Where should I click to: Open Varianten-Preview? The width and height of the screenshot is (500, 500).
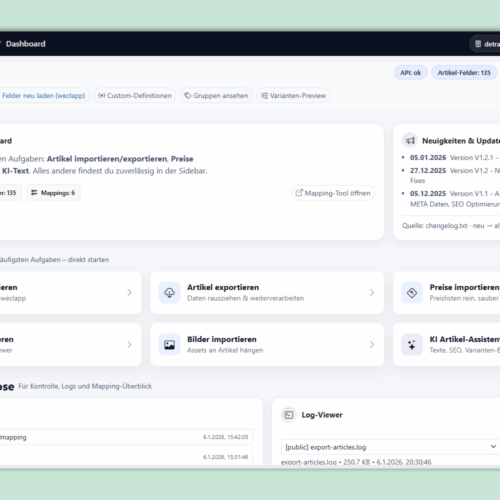pos(293,96)
